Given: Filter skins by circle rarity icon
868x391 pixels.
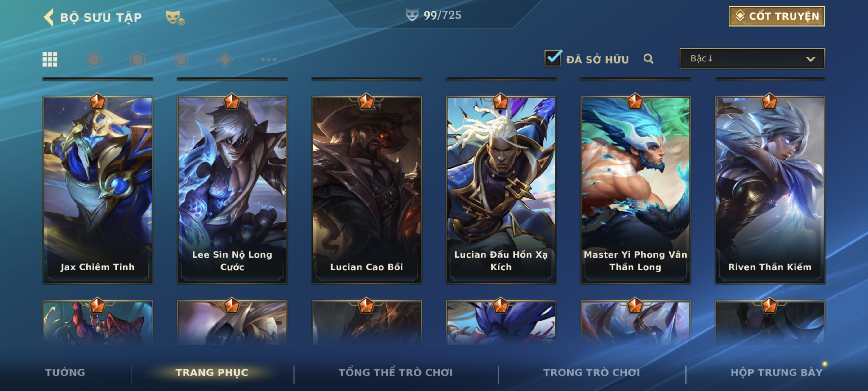Looking at the screenshot, I should coord(94,59).
